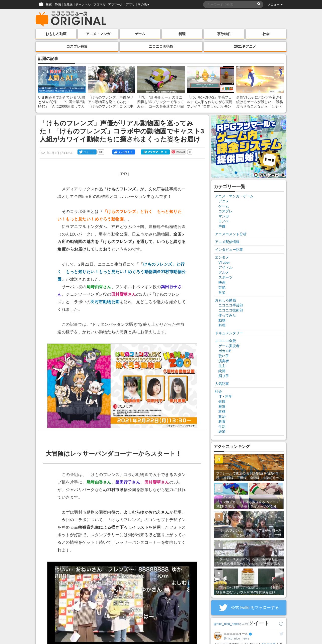The width and height of the screenshot is (322, 644).
Task: Open 静画 in top bar
Action: click(58, 5)
